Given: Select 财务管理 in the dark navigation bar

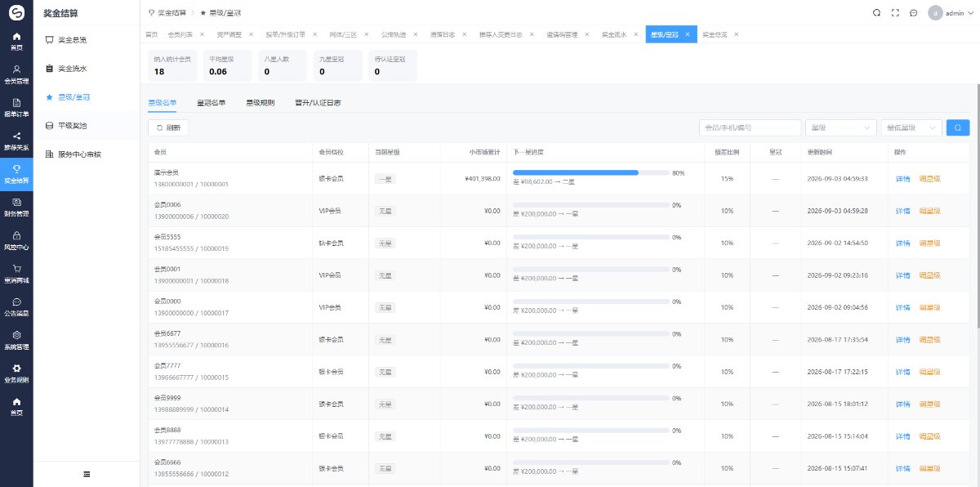Looking at the screenshot, I should (16, 208).
